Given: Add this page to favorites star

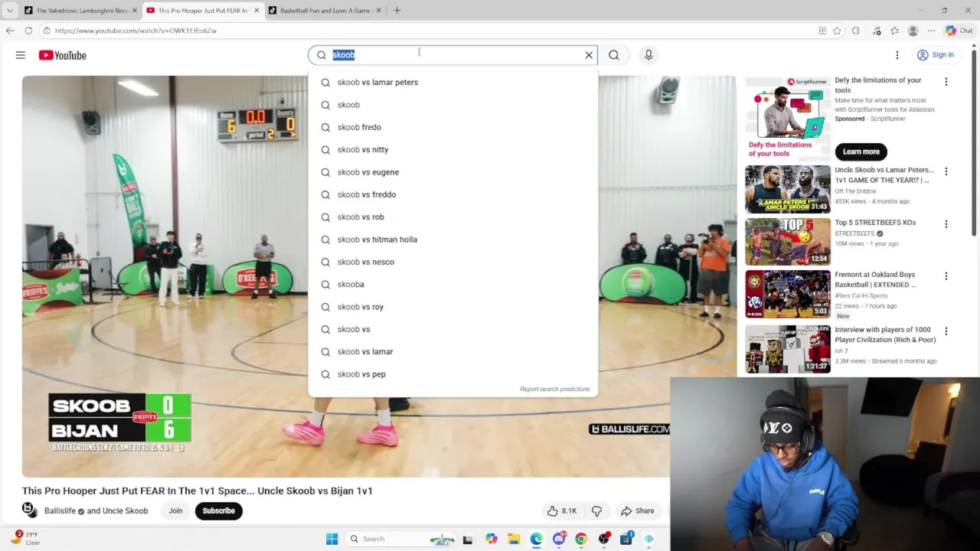Looking at the screenshot, I should pyautogui.click(x=837, y=31).
